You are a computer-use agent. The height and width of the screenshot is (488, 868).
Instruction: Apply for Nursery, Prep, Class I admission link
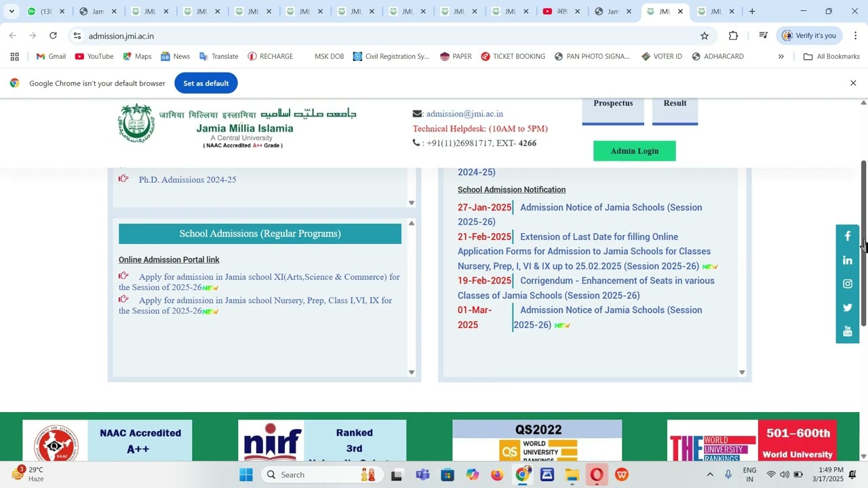click(x=255, y=306)
